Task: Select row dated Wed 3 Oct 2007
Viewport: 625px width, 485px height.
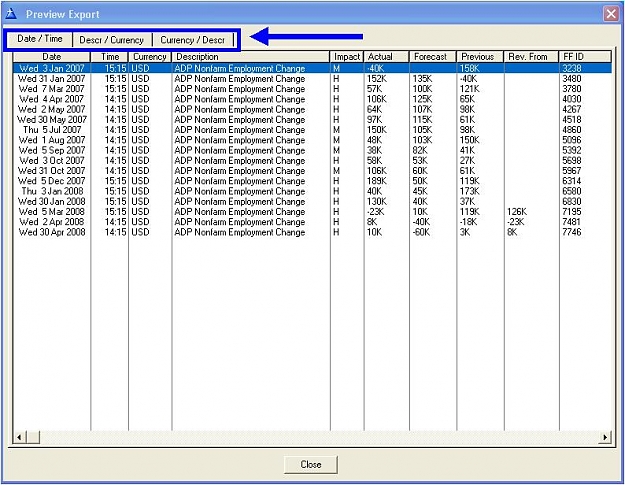Action: [x=312, y=160]
